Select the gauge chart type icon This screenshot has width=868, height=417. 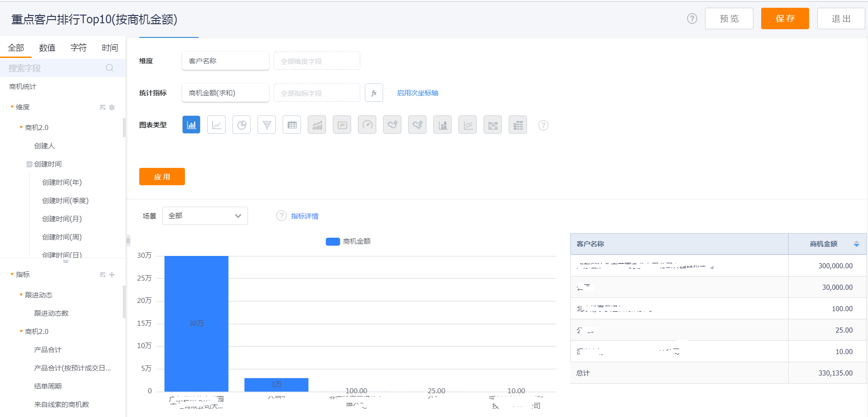pos(367,125)
